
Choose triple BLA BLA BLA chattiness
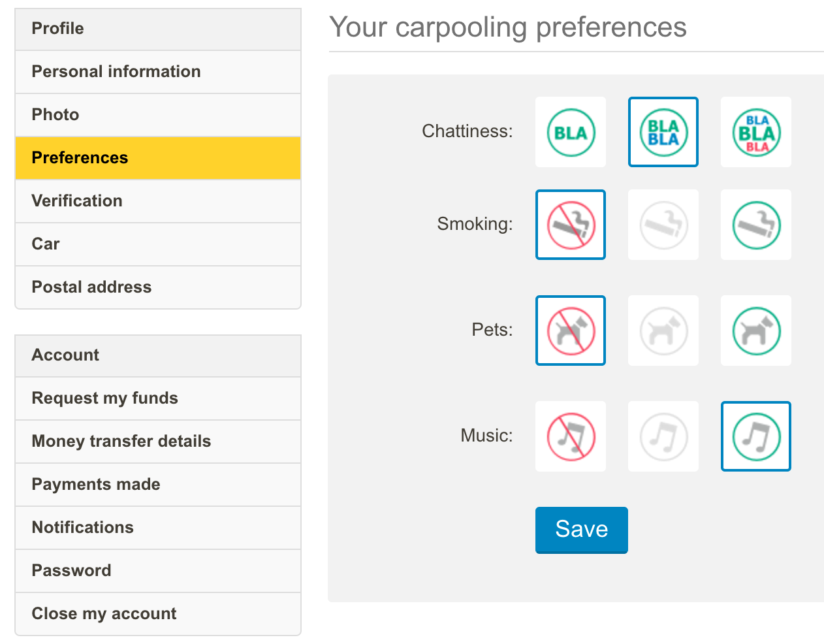coord(756,132)
